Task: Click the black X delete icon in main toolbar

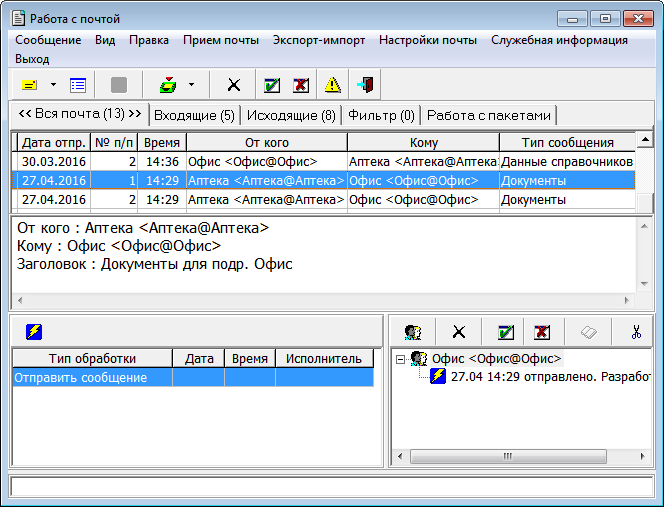Action: click(x=234, y=85)
